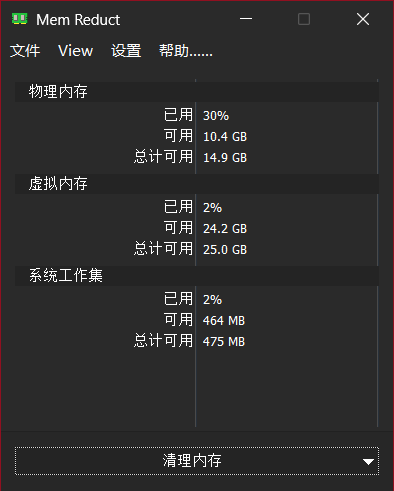Open the 文件 menu
Image resolution: width=394 pixels, height=491 pixels.
(x=25, y=51)
